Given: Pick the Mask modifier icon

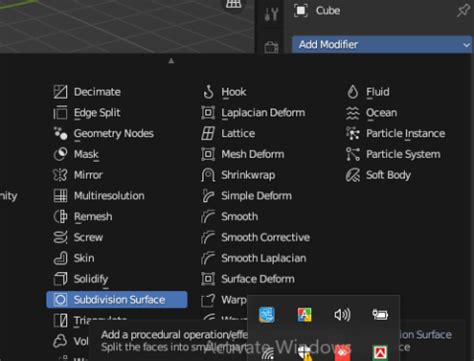Looking at the screenshot, I should point(60,154).
